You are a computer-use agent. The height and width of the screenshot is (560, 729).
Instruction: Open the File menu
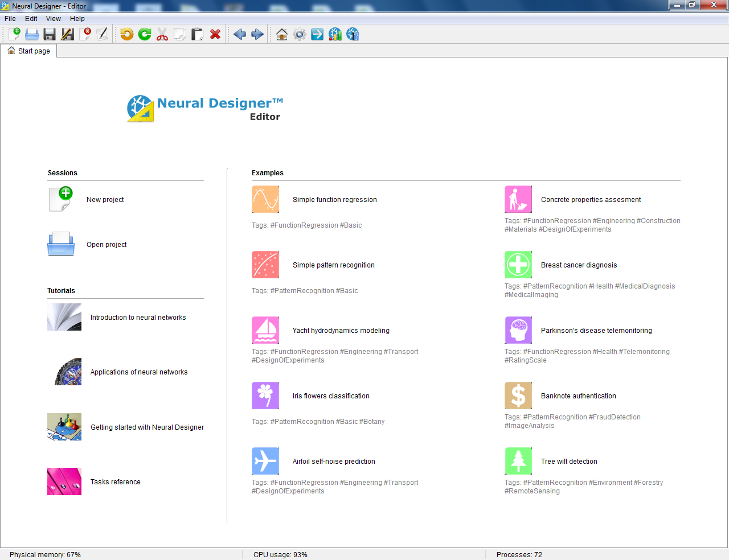point(10,19)
